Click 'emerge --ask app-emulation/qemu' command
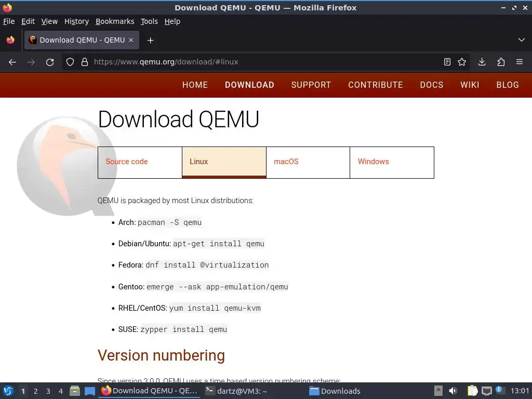The image size is (532, 399). pos(217,287)
